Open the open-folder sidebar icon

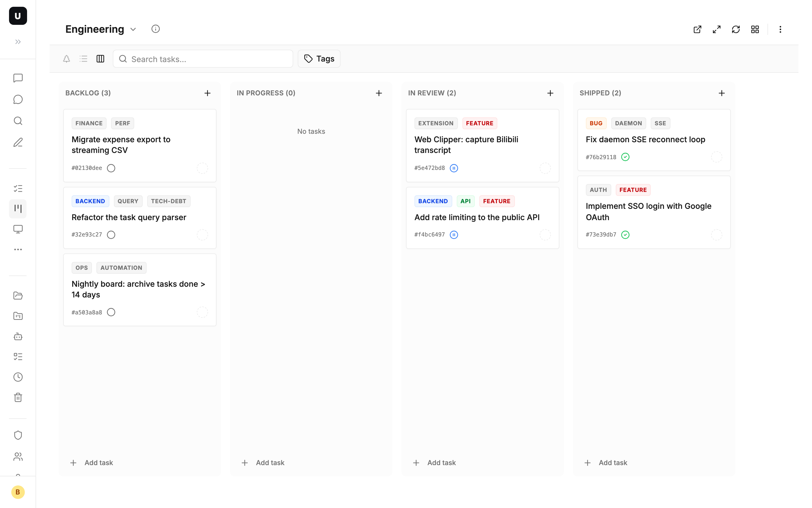[x=18, y=296]
